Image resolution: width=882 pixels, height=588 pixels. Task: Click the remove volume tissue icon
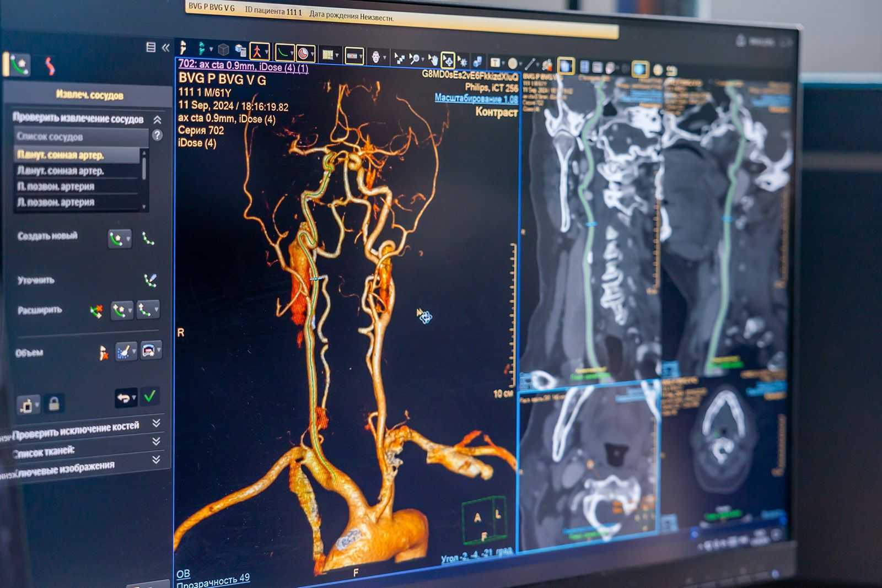(103, 353)
